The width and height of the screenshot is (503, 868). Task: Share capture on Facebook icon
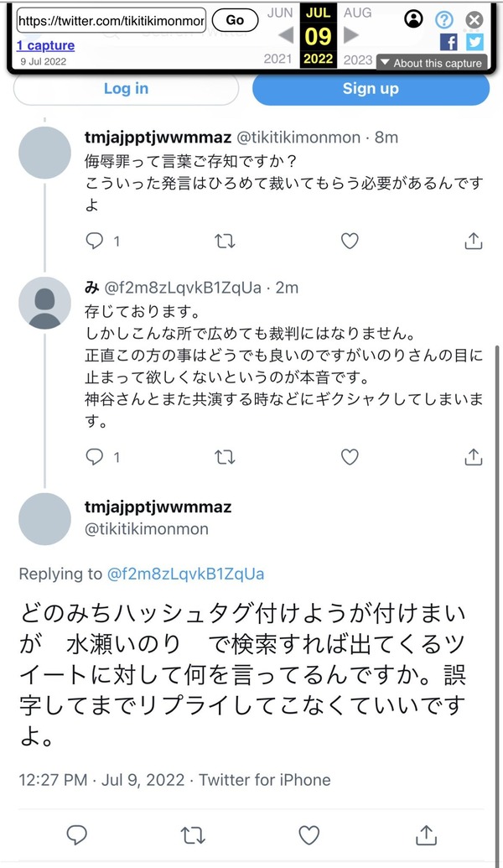pyautogui.click(x=449, y=42)
